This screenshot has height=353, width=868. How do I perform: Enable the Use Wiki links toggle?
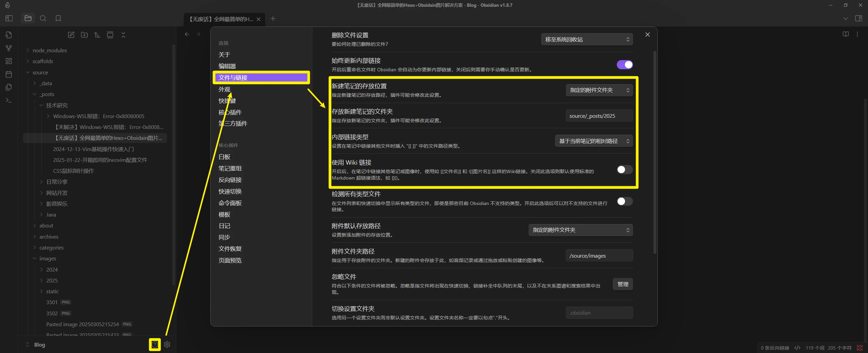pos(625,169)
